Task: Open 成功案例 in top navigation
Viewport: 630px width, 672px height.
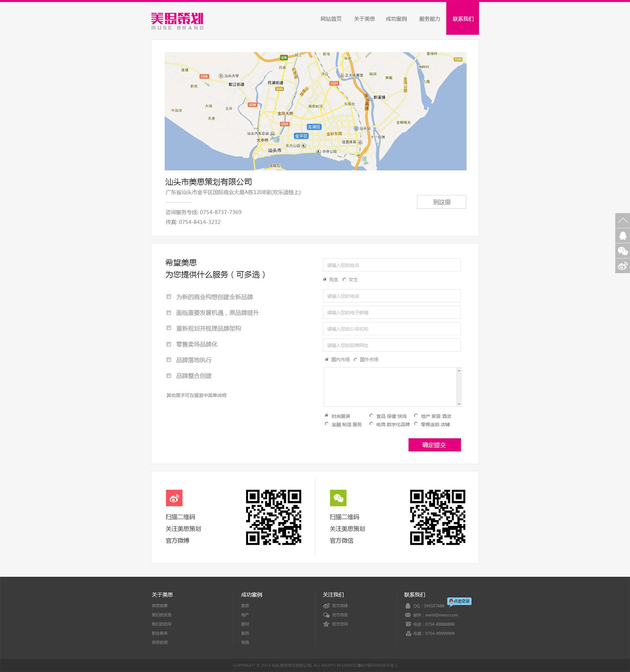Action: [396, 19]
